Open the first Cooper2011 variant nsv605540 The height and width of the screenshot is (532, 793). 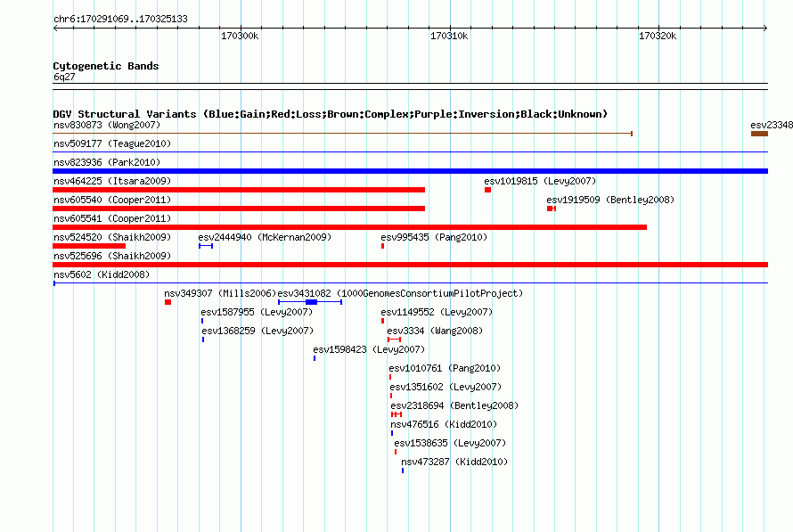(x=112, y=200)
